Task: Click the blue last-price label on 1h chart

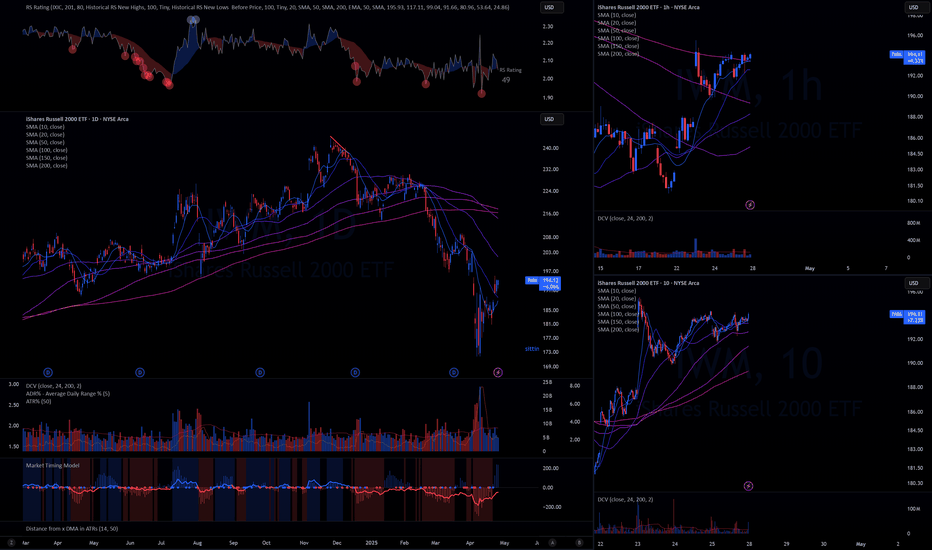Action: point(907,57)
